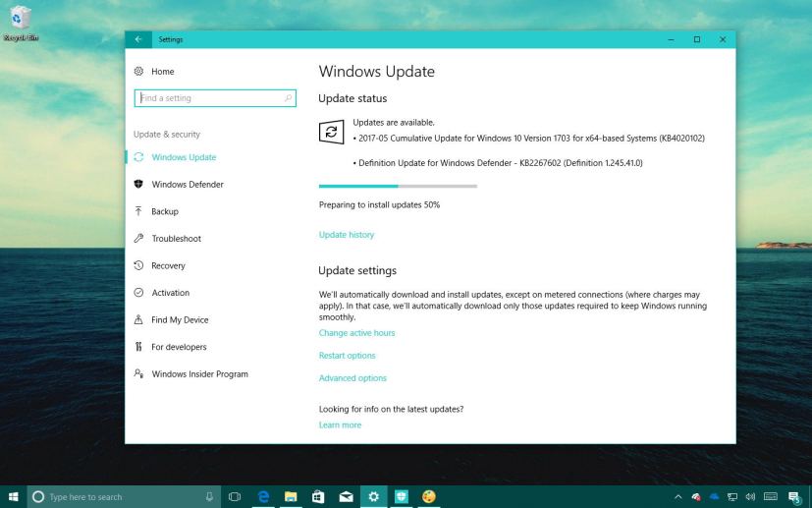The image size is (812, 508).
Task: Click the 'Update & security' section heading
Action: click(167, 135)
